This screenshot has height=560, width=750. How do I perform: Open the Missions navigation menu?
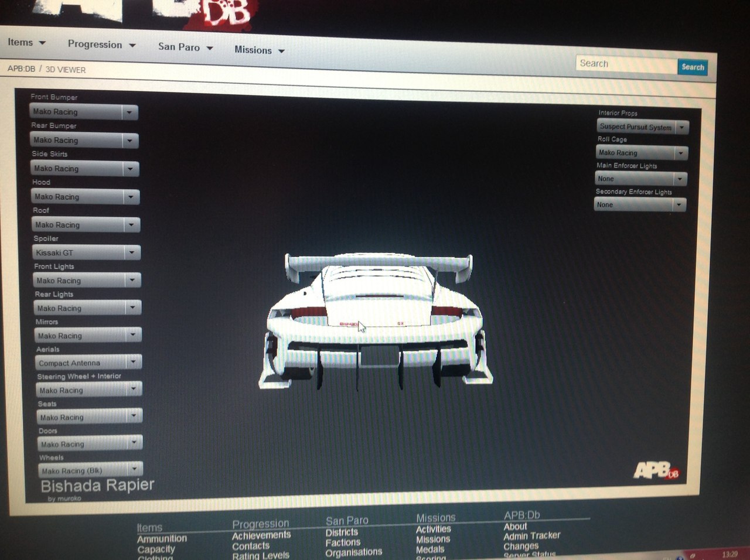(x=259, y=50)
